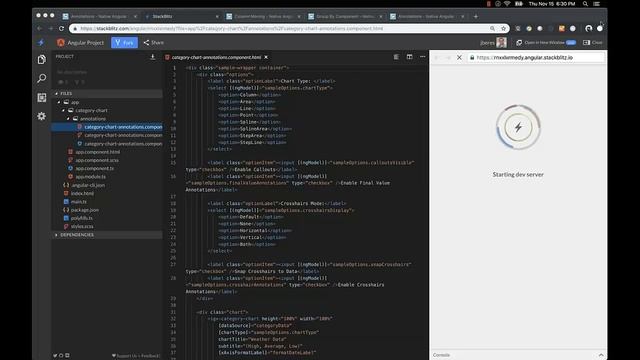640x360 pixels.
Task: Bookmark the page with star icon
Action: pos(504,29)
